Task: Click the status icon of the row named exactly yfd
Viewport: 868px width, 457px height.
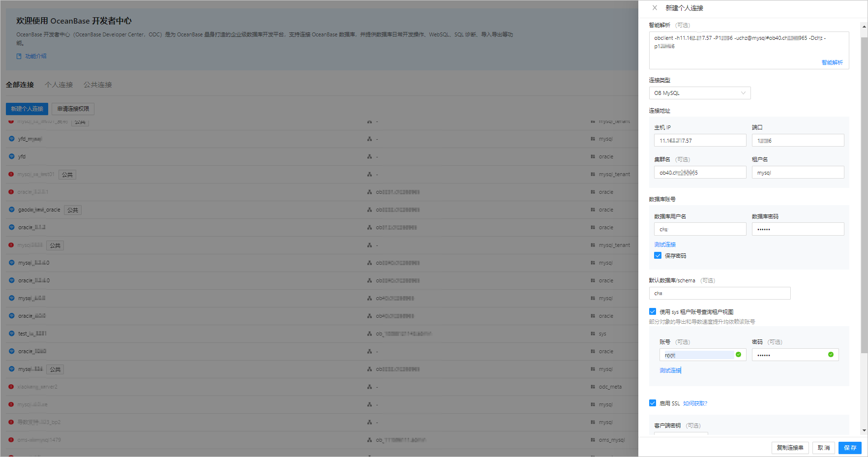Action: pyautogui.click(x=11, y=156)
